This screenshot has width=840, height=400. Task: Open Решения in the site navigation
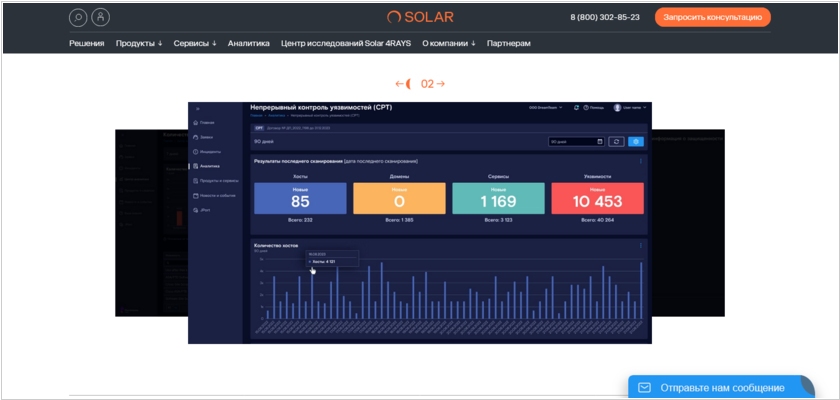point(87,43)
